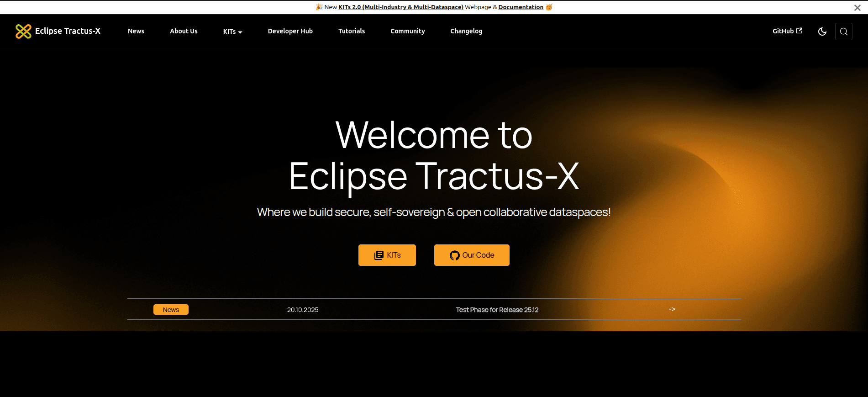Open the search magnifier button
The image size is (868, 397).
coord(844,32)
